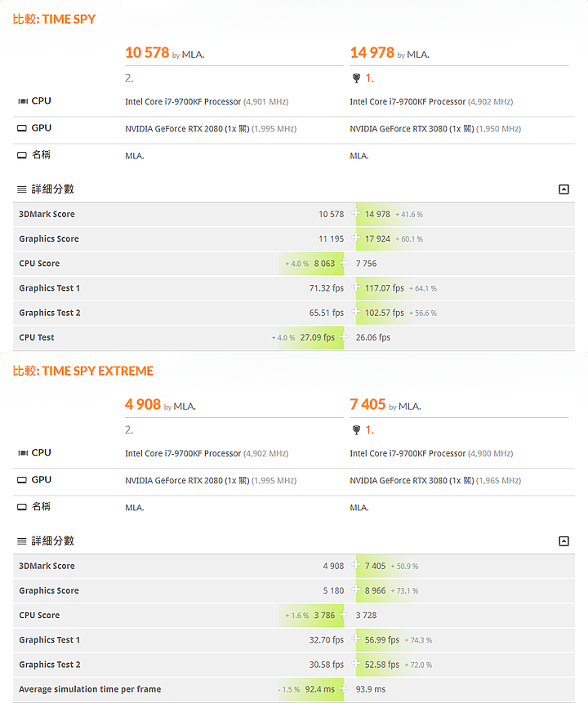Click the CPU Test row label
Viewport: 588px width, 703px height.
point(37,337)
